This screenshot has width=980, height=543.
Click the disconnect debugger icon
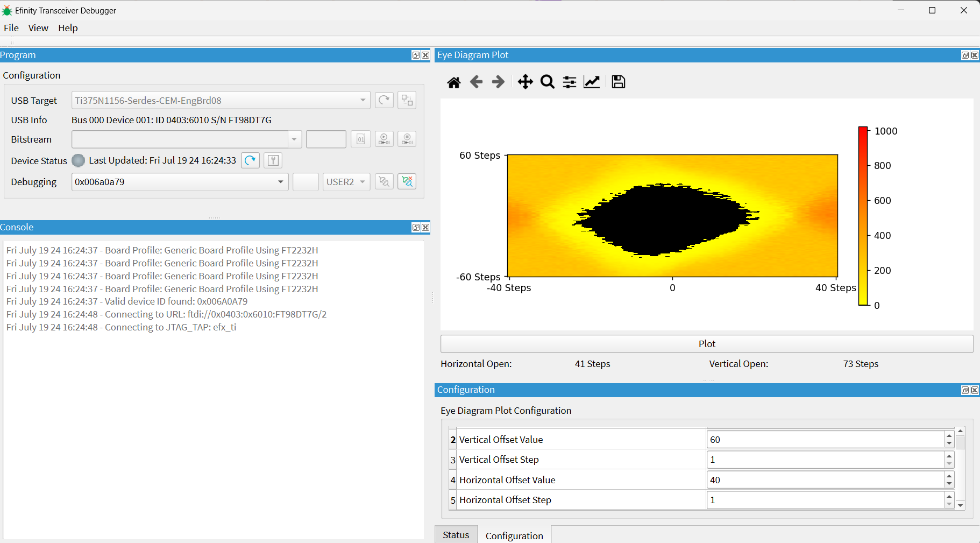[407, 182]
